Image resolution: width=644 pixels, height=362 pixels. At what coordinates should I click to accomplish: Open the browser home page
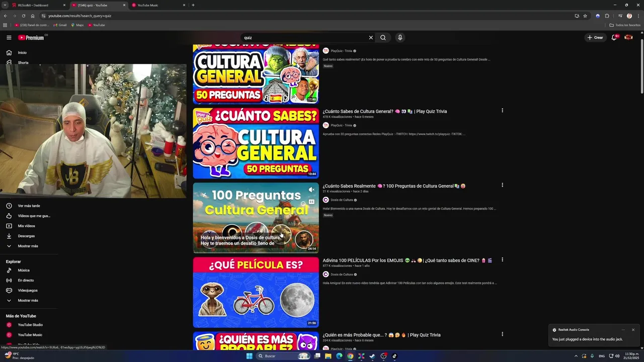click(x=33, y=16)
